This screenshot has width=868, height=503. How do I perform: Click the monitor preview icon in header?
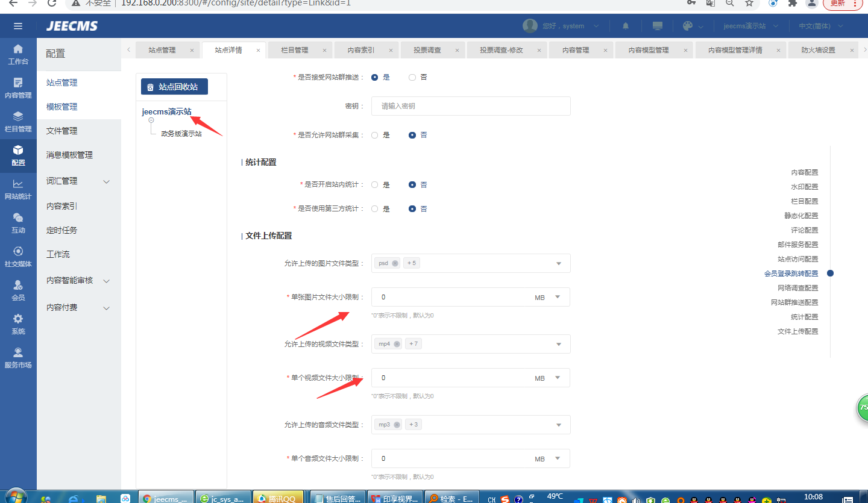click(658, 26)
